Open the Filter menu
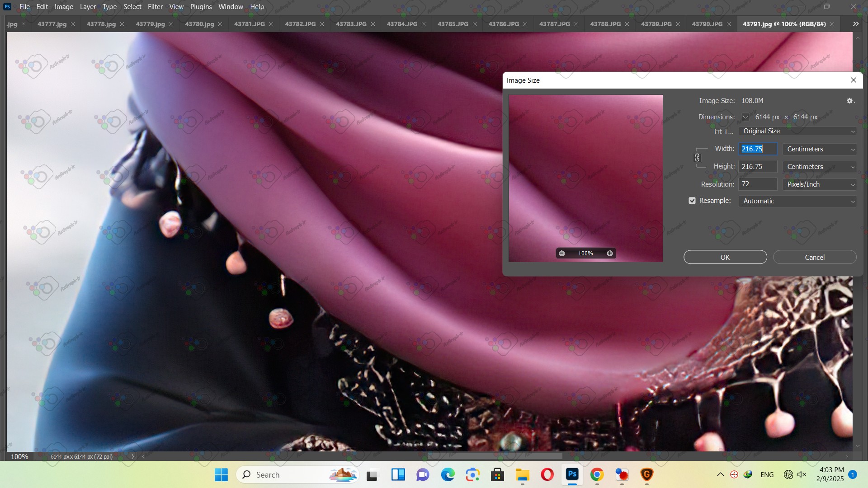This screenshot has height=488, width=868. (x=155, y=7)
